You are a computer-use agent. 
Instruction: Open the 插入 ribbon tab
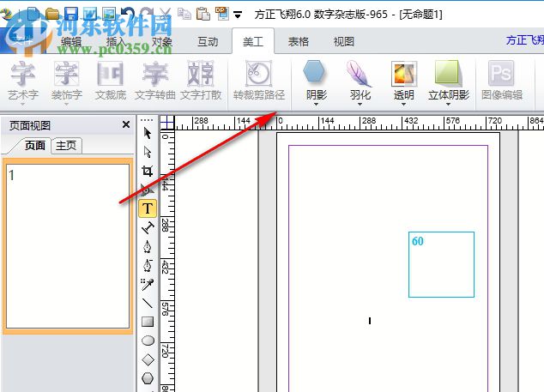point(116,42)
